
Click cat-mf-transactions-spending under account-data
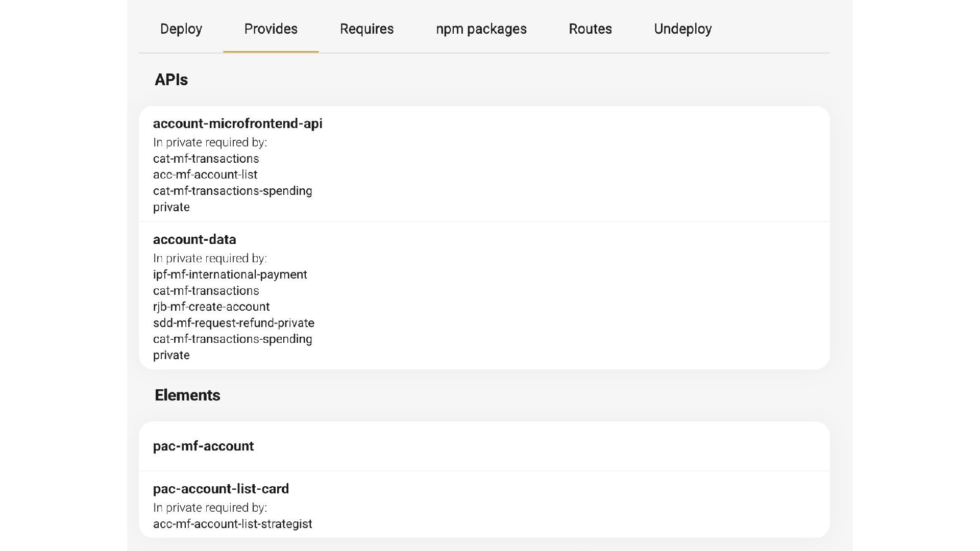pyautogui.click(x=232, y=339)
